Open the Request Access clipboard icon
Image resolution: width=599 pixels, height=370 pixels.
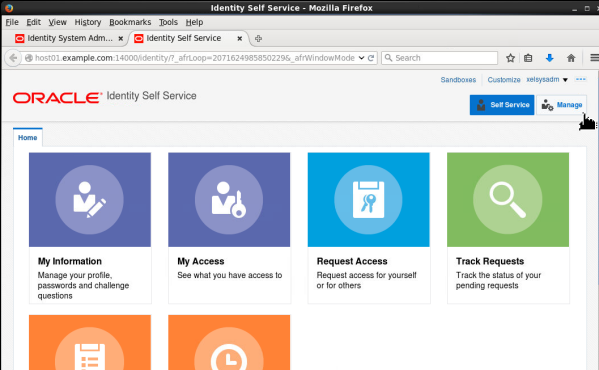pos(368,199)
